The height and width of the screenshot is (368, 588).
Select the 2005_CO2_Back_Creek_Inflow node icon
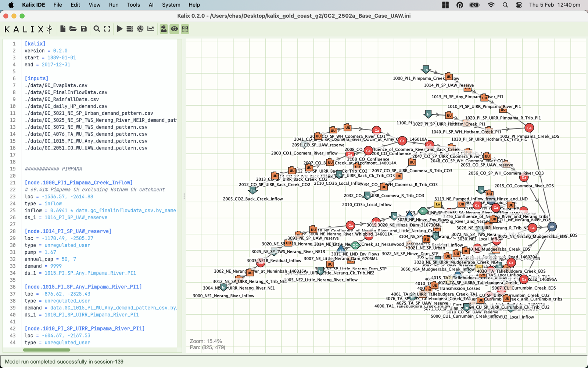[252, 190]
